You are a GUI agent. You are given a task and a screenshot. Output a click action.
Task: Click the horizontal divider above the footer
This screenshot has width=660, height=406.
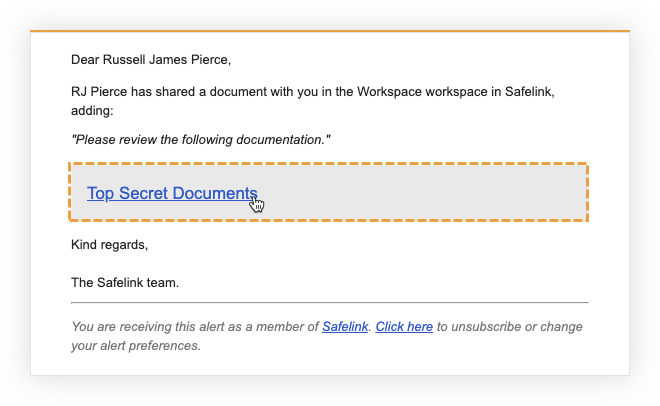click(x=330, y=303)
